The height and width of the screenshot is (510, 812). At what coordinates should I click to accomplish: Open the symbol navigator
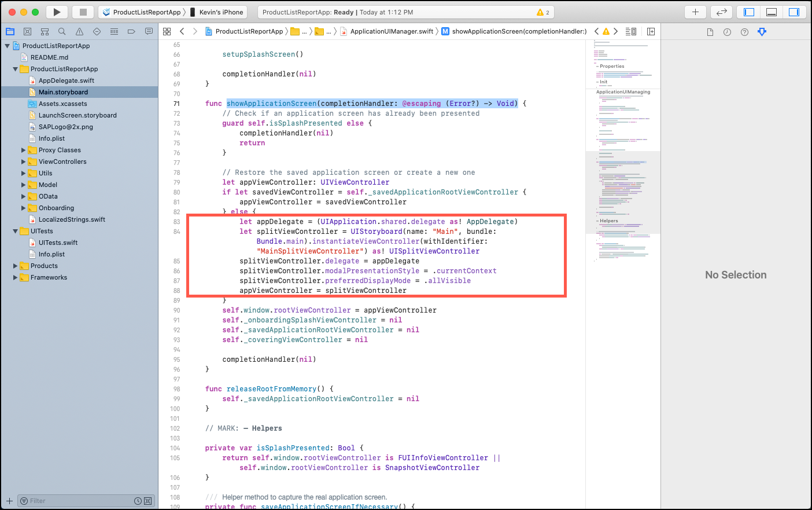[45, 31]
